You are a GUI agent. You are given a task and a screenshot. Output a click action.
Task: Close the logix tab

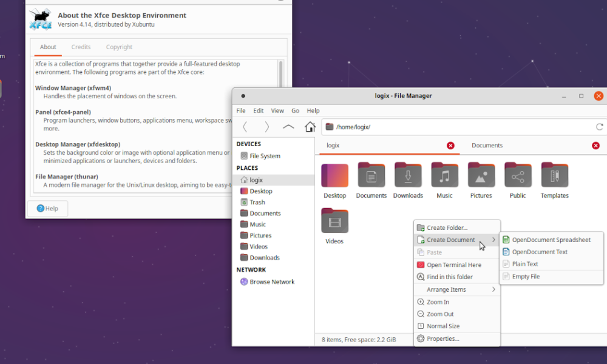tap(450, 146)
